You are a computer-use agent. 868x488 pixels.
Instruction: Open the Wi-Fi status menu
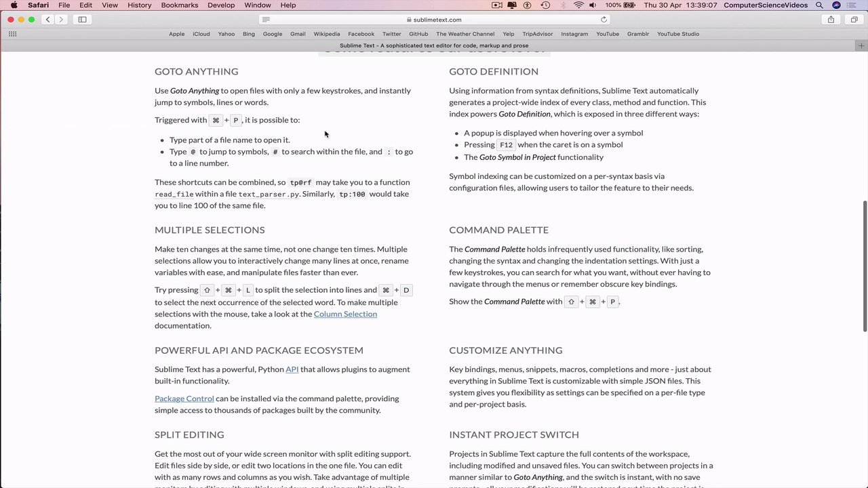[x=578, y=5]
